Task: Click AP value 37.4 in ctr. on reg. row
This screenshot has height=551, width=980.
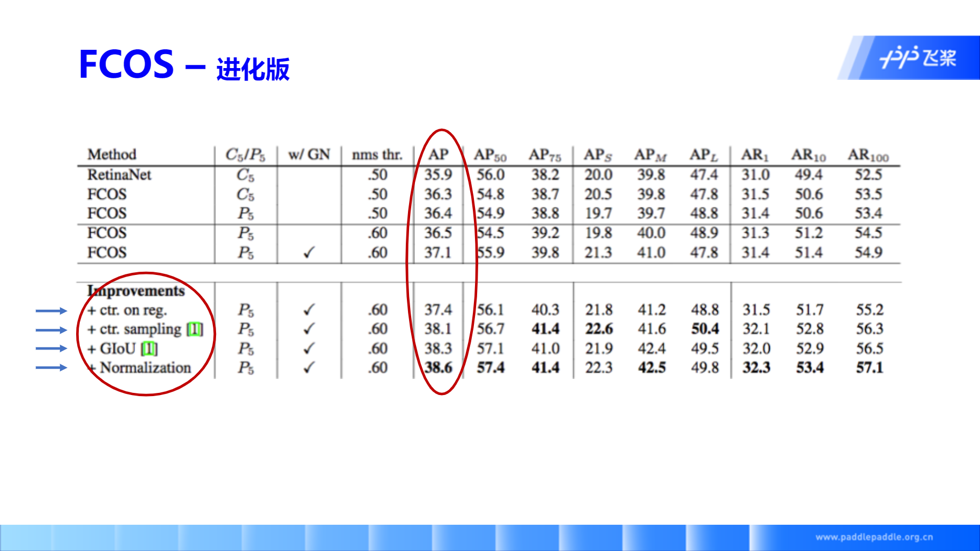Action: [x=438, y=310]
